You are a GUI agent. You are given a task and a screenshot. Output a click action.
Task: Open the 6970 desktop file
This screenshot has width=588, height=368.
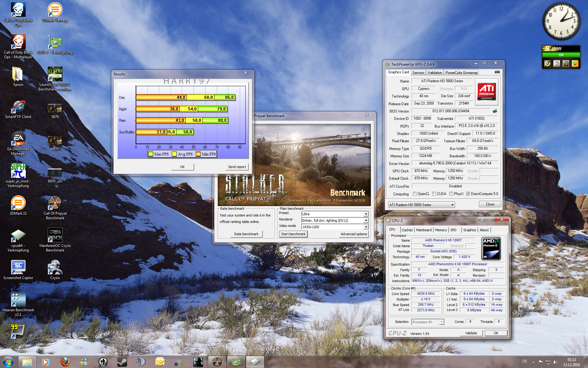coord(55,143)
